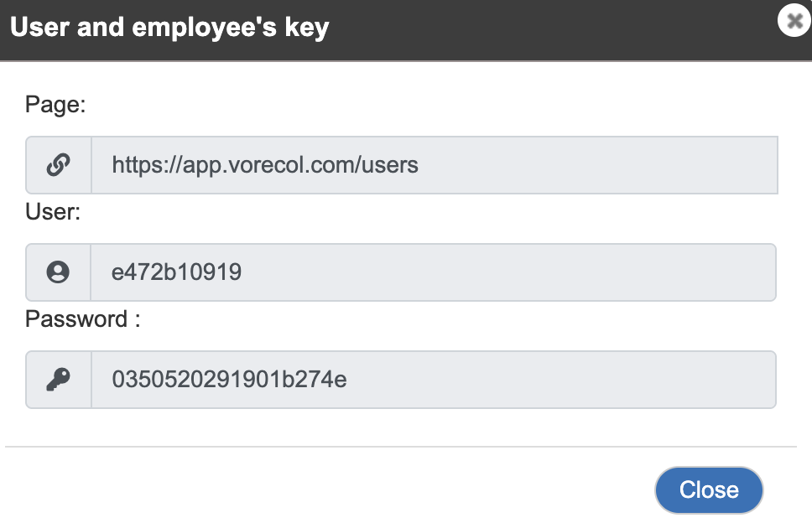Click the "User and employee's key" title

click(169, 28)
